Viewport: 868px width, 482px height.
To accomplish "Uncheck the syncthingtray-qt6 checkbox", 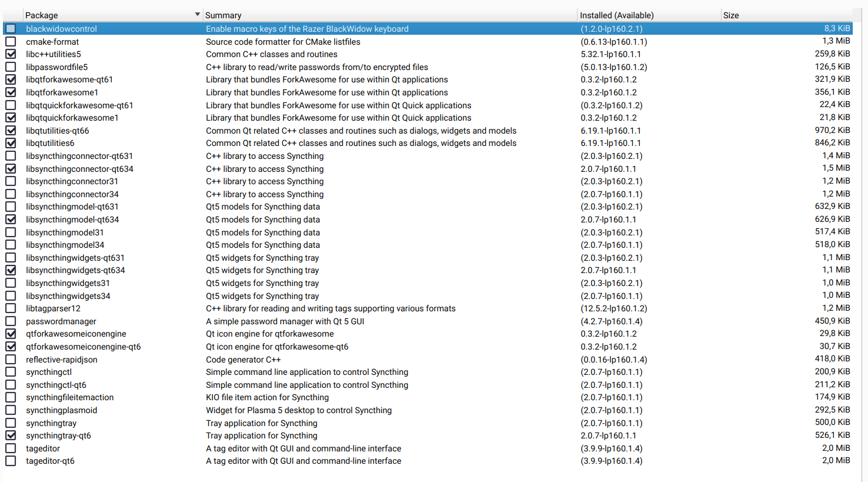I will 11,436.
